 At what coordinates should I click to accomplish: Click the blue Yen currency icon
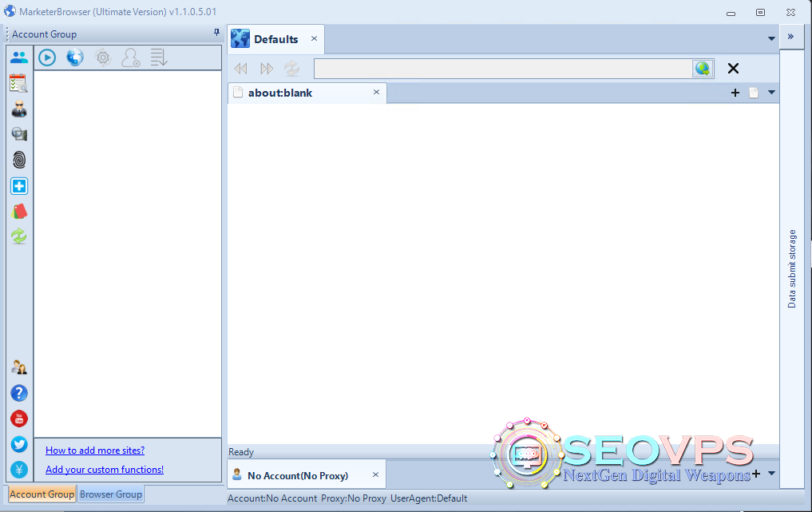[x=19, y=470]
